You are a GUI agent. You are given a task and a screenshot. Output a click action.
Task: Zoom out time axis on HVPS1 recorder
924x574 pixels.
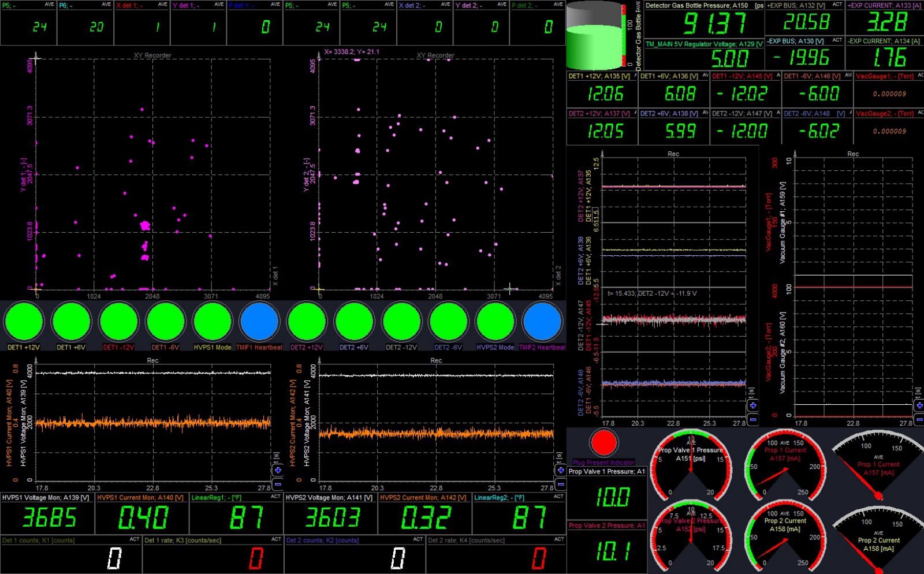(278, 484)
